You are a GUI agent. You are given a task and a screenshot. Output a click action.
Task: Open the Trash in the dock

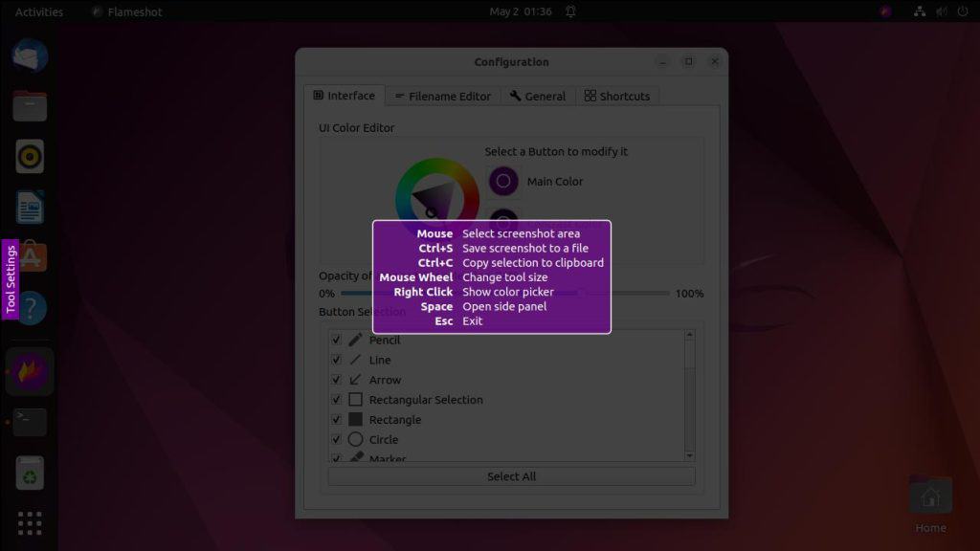click(x=30, y=473)
